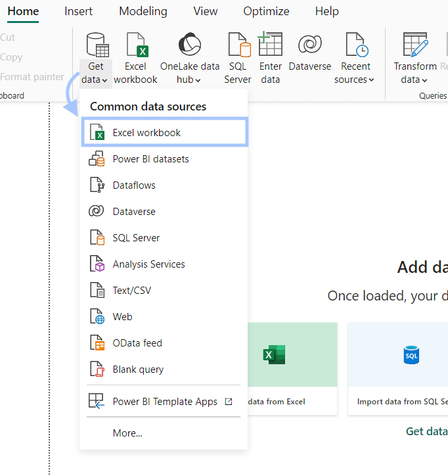Choose OData feed label in menu
The image size is (448, 476).
(x=137, y=343)
